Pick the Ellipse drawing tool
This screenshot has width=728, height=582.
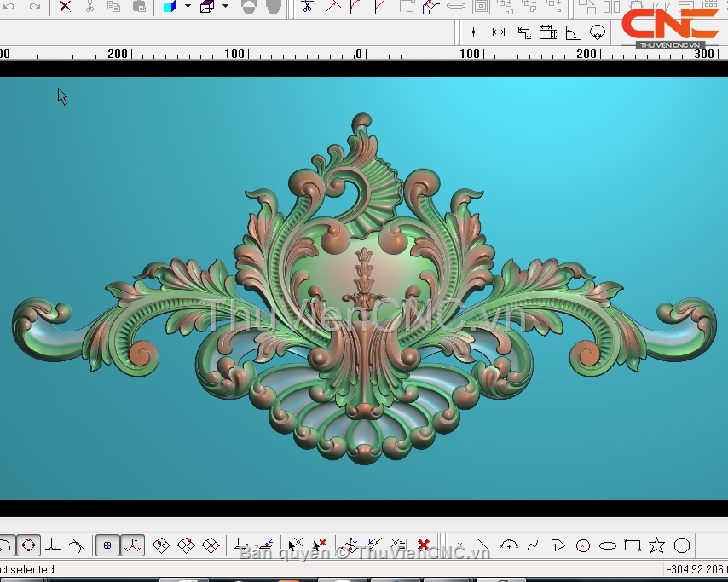coord(607,545)
